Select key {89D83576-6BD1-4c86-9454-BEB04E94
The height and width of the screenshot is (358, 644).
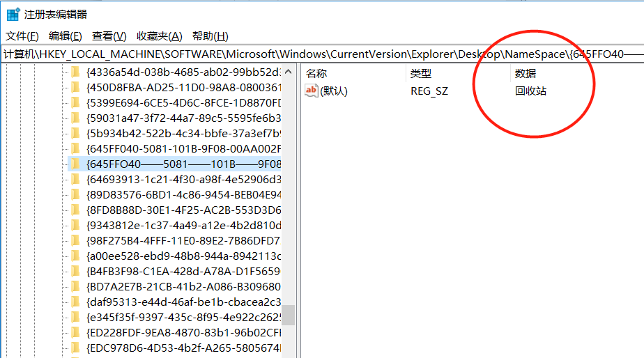pos(183,194)
